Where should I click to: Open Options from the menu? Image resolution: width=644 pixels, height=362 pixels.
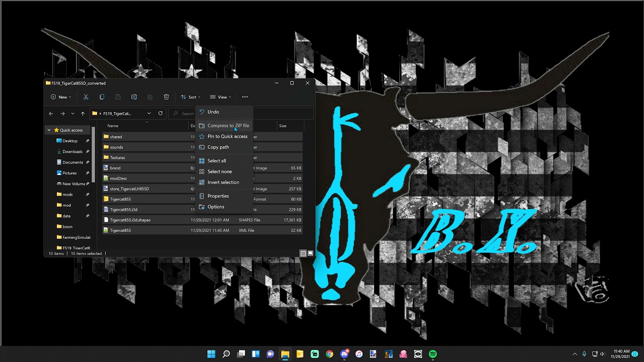pyautogui.click(x=223, y=207)
